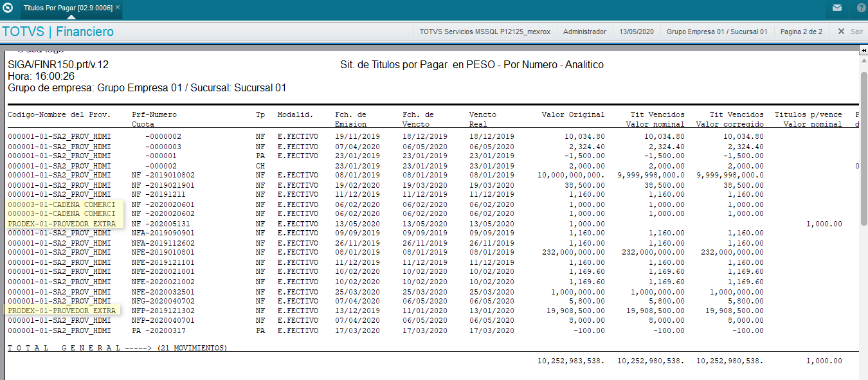Click the vertical scrollbar thumb of the report
This screenshot has height=380, width=868.
click(x=863, y=148)
